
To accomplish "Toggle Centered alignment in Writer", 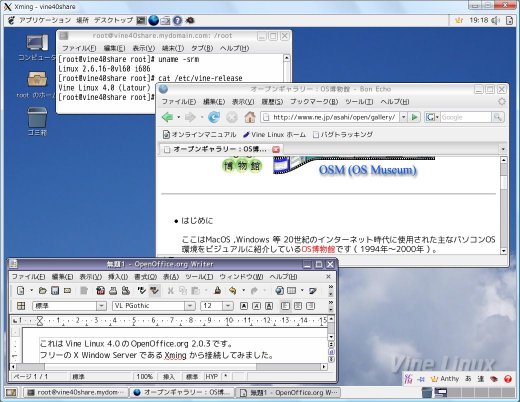I will (298, 306).
